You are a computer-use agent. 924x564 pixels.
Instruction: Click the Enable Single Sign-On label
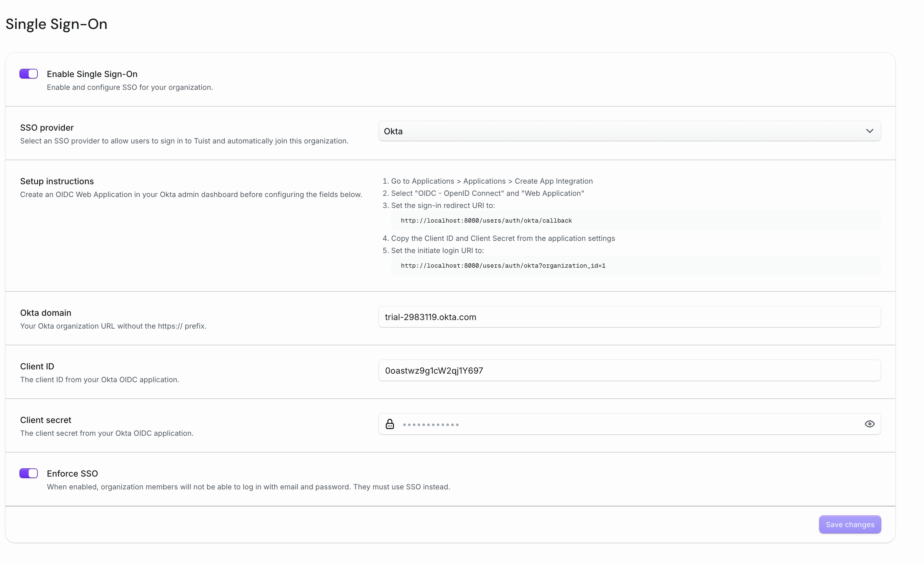pos(92,74)
